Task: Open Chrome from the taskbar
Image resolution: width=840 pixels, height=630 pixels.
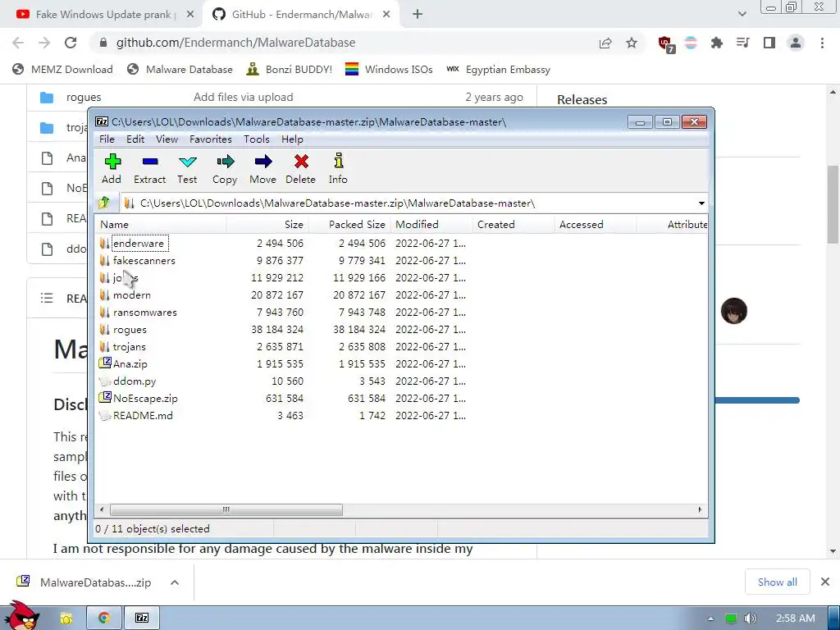Action: (104, 618)
